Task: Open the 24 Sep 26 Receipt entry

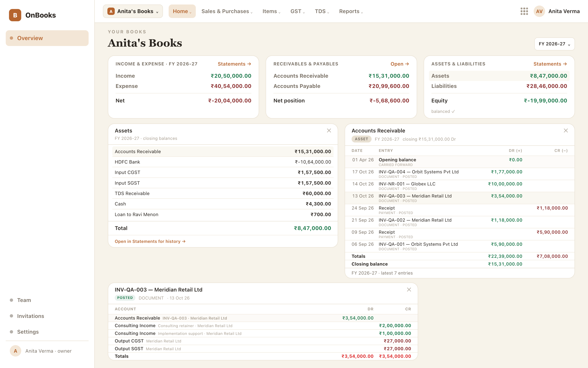Action: 459,210
